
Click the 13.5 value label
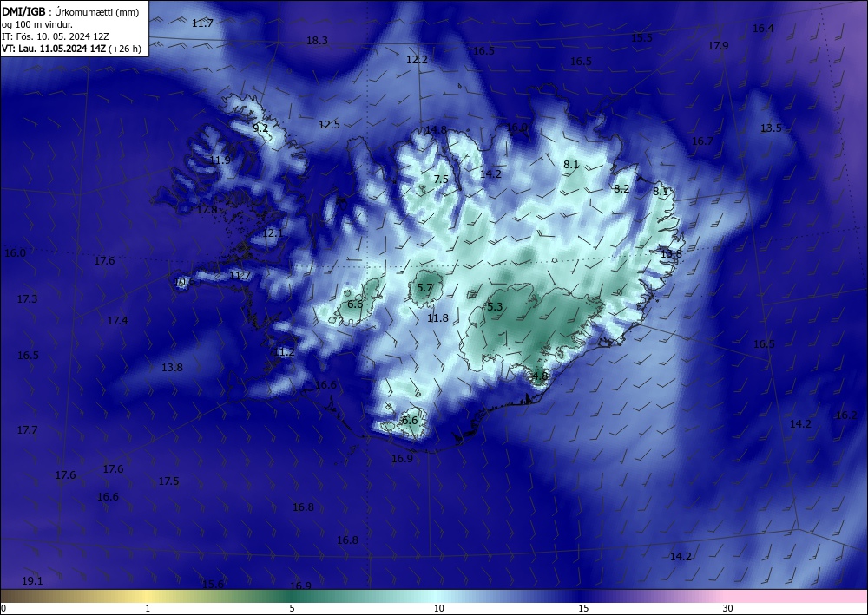coord(771,128)
